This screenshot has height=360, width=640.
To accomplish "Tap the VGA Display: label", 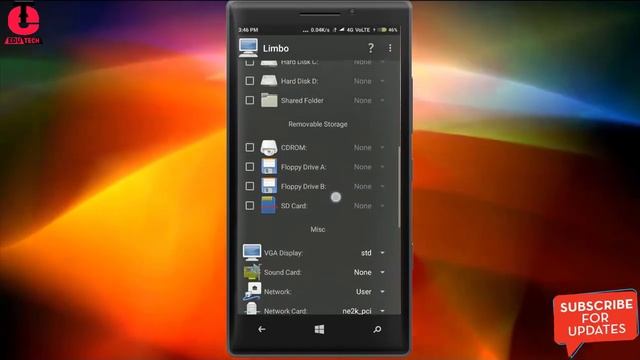I will tap(283, 253).
